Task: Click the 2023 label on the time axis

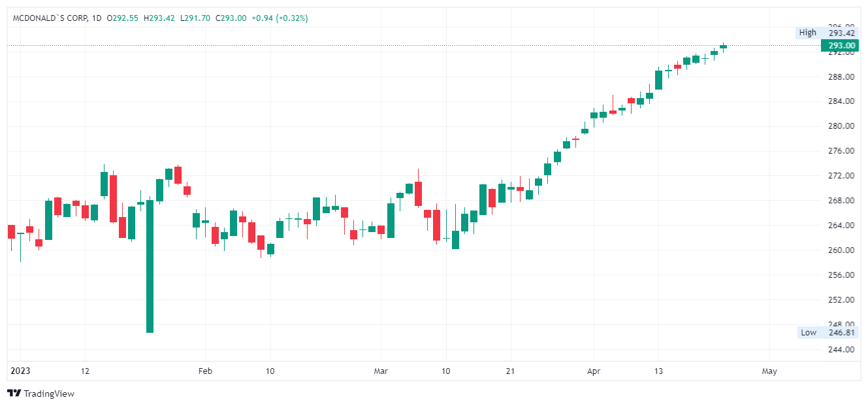Action: pos(20,371)
